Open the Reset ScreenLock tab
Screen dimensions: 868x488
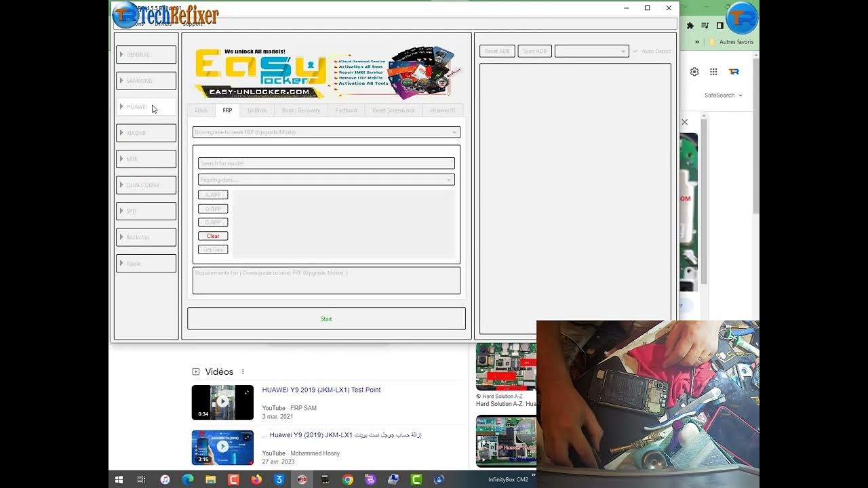pos(393,110)
